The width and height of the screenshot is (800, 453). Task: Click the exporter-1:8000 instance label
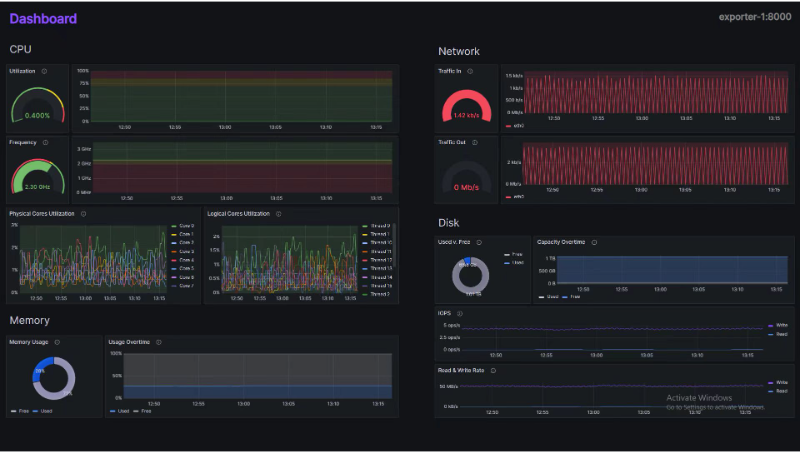[755, 17]
